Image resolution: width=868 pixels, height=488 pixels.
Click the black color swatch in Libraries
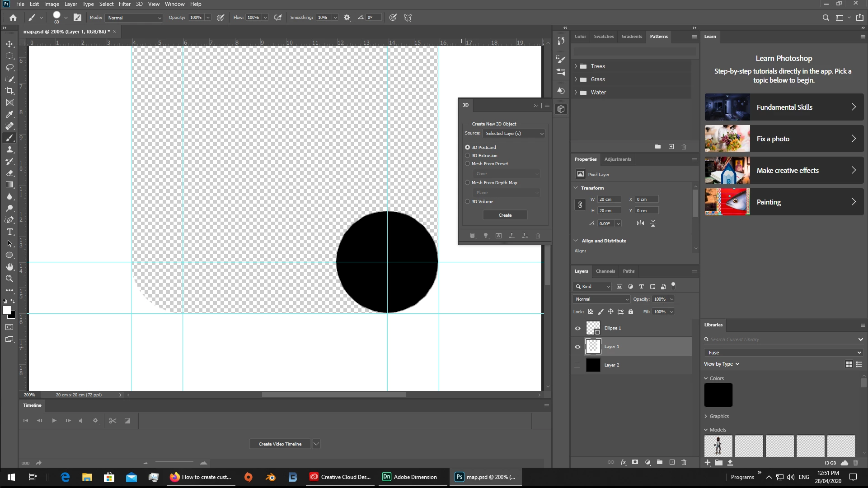(x=718, y=395)
